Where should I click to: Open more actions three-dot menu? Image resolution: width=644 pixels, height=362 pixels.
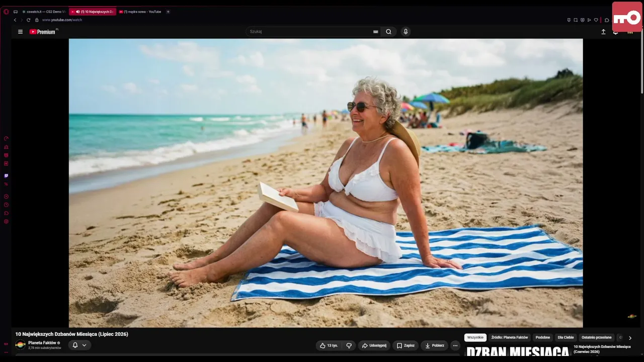[x=455, y=345]
